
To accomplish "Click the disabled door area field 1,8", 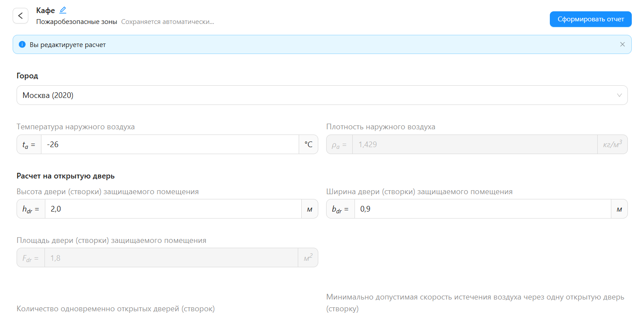I will [170, 258].
